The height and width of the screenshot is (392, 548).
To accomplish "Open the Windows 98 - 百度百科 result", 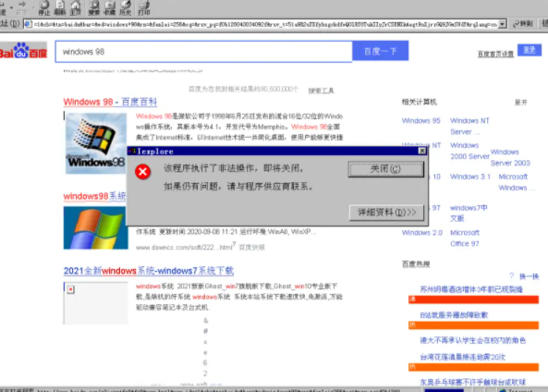I will click(110, 102).
